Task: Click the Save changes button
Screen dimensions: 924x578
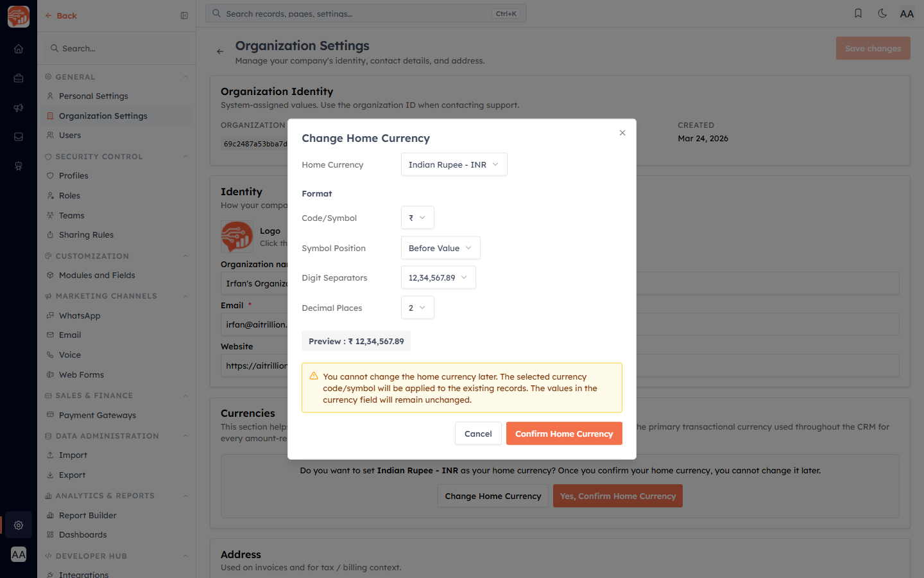Action: point(873,48)
